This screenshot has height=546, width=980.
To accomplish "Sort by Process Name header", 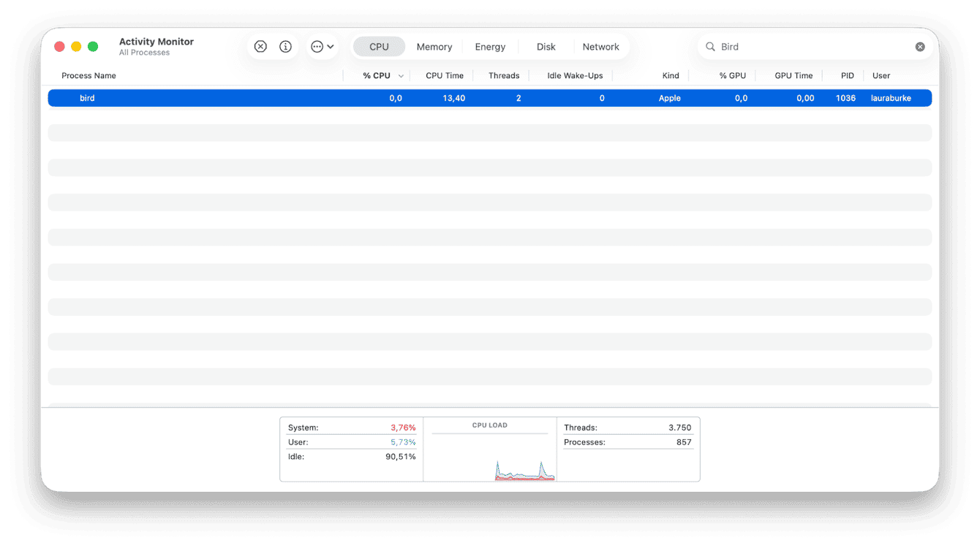I will [x=88, y=75].
